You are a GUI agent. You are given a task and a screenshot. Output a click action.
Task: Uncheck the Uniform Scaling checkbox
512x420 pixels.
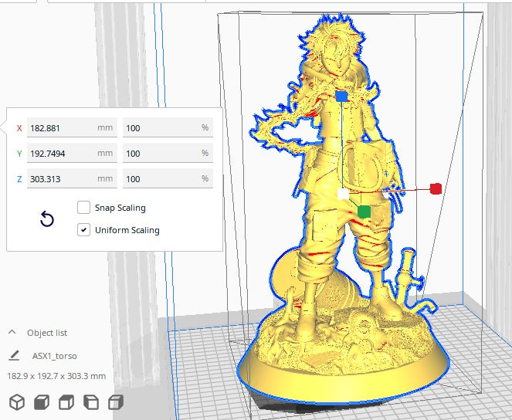[x=83, y=230]
